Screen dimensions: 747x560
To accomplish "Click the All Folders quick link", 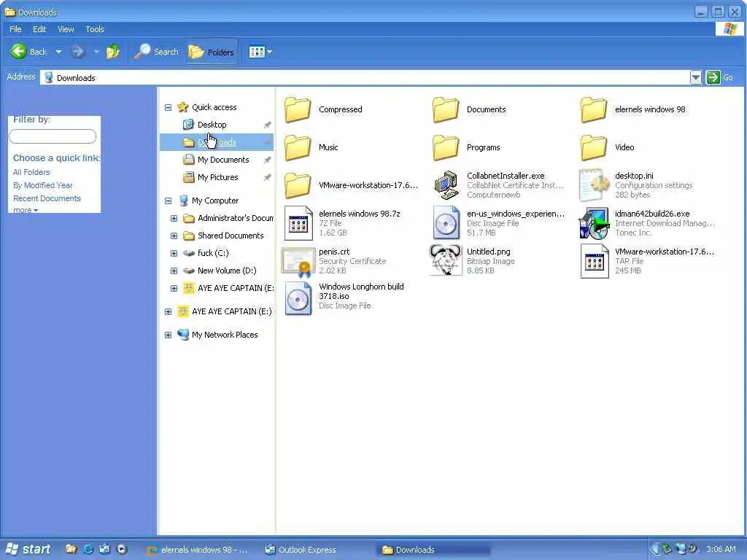I will pos(31,172).
